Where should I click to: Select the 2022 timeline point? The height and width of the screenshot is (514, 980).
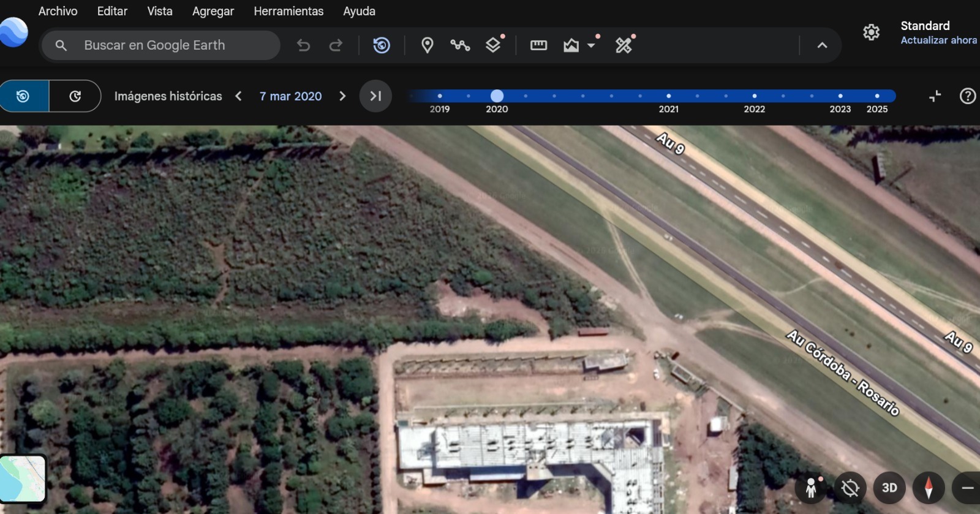(754, 96)
